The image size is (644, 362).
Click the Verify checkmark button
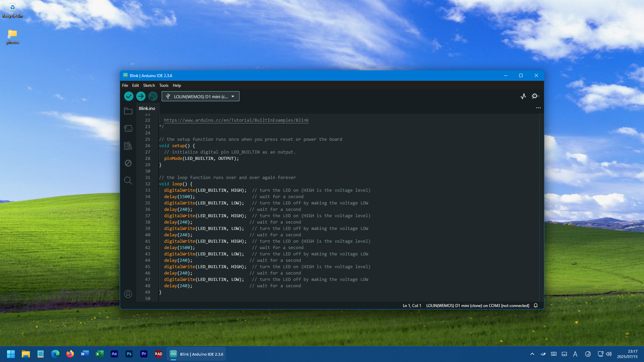click(129, 96)
